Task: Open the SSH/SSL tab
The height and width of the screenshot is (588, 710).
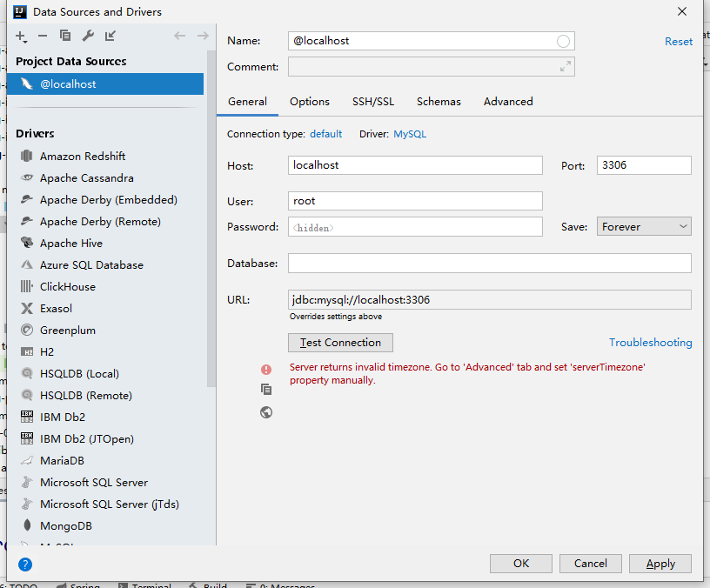Action: tap(373, 102)
